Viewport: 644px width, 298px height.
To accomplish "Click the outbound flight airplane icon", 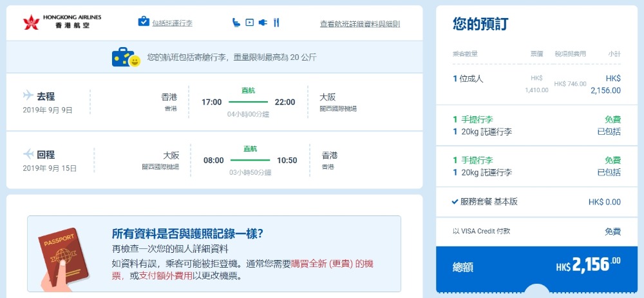I will [28, 95].
